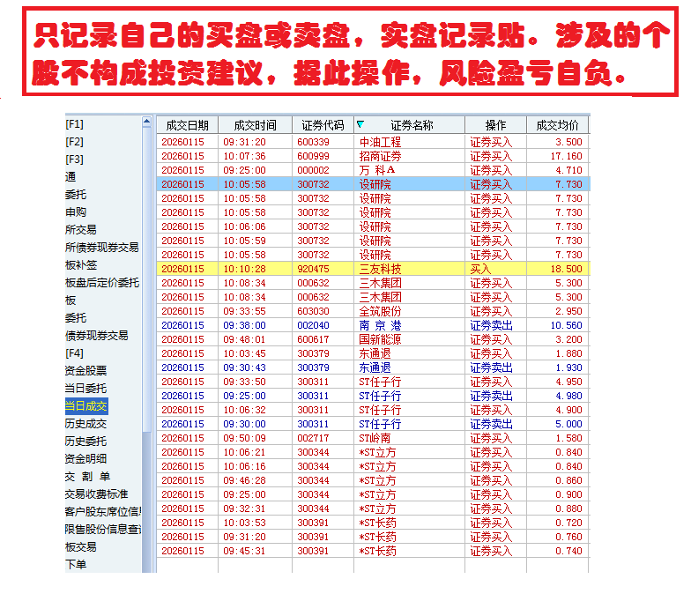Open 资金明细 in the sidebar

tap(86, 459)
